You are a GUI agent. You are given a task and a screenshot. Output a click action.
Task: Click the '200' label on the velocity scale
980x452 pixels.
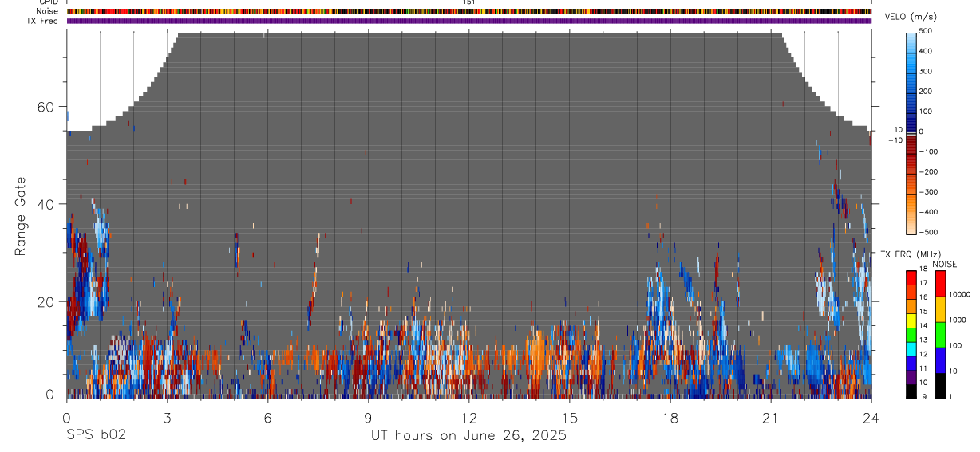coord(926,92)
